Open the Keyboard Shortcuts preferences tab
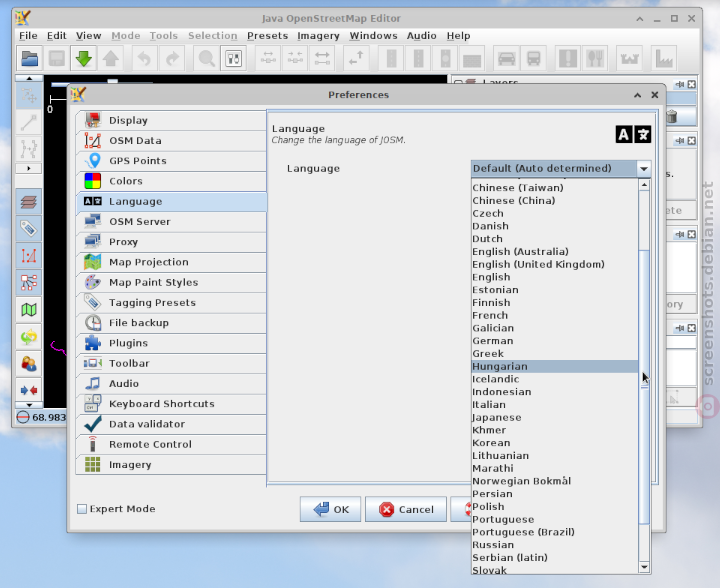Viewport: 720px width, 588px height. coord(171,404)
